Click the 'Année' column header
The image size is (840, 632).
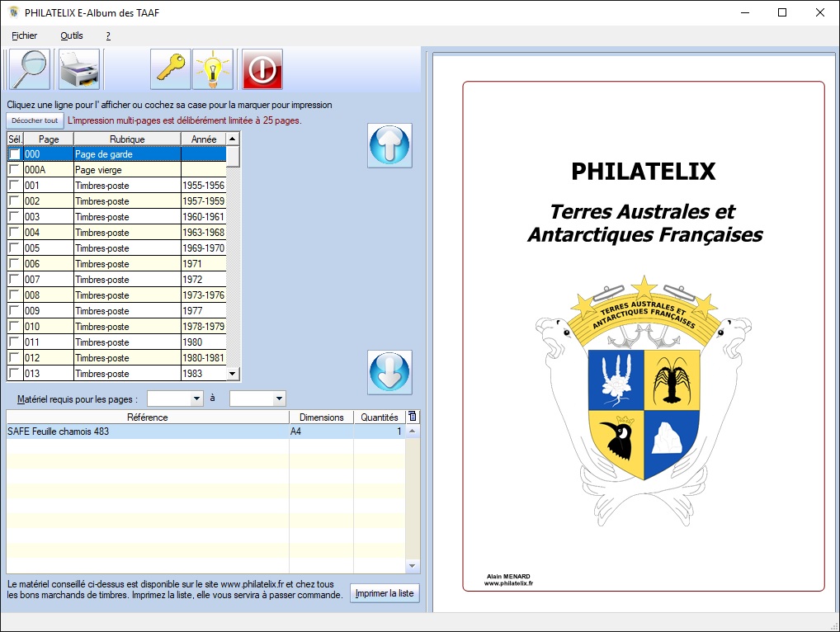[204, 139]
